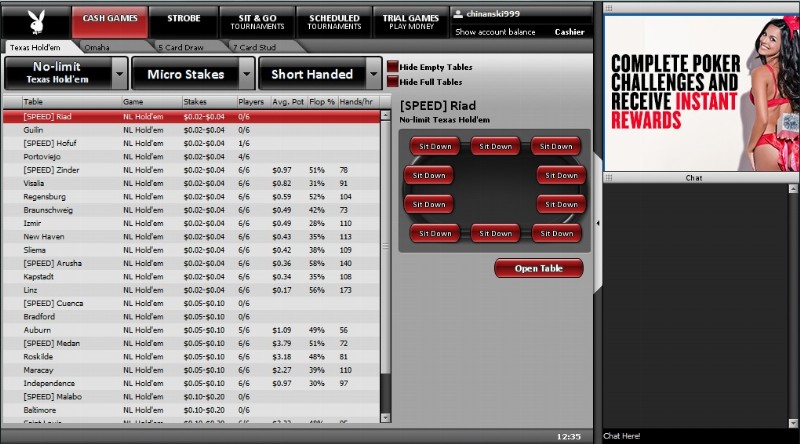Select the Guilin table row
Viewport: 800px width, 444px height.
[x=191, y=130]
